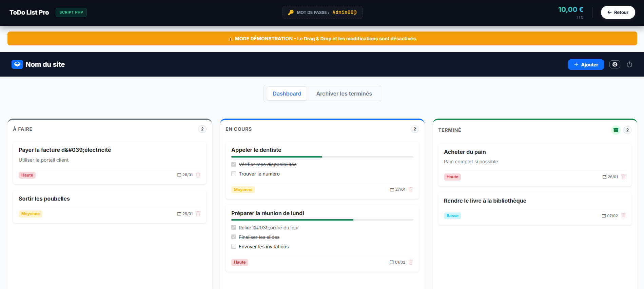Image resolution: width=644 pixels, height=289 pixels.
Task: Click the EN COURS column header
Action: pos(239,129)
